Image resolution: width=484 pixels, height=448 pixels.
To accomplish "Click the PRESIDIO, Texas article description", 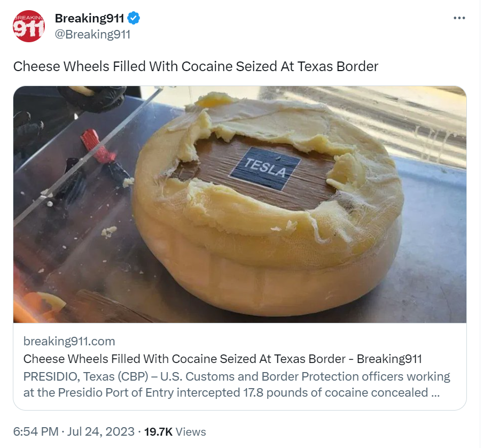I will (237, 385).
